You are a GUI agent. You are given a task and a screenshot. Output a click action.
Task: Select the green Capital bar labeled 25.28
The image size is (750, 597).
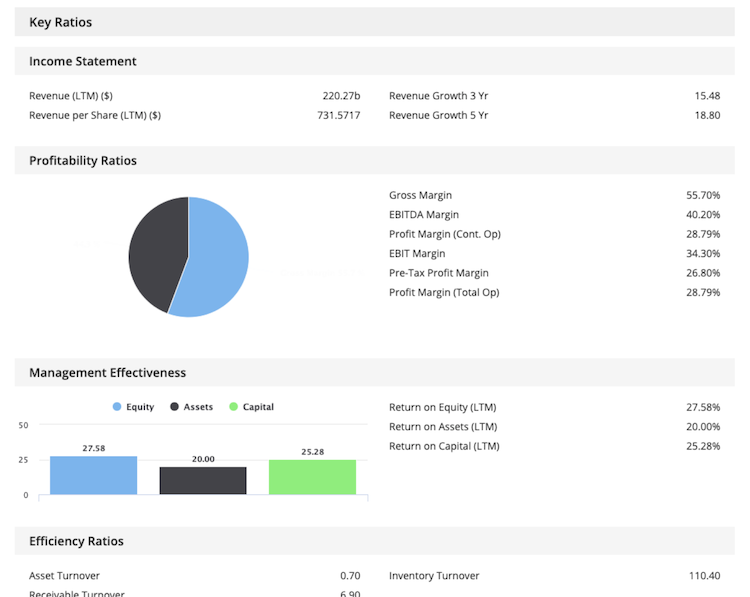click(312, 477)
